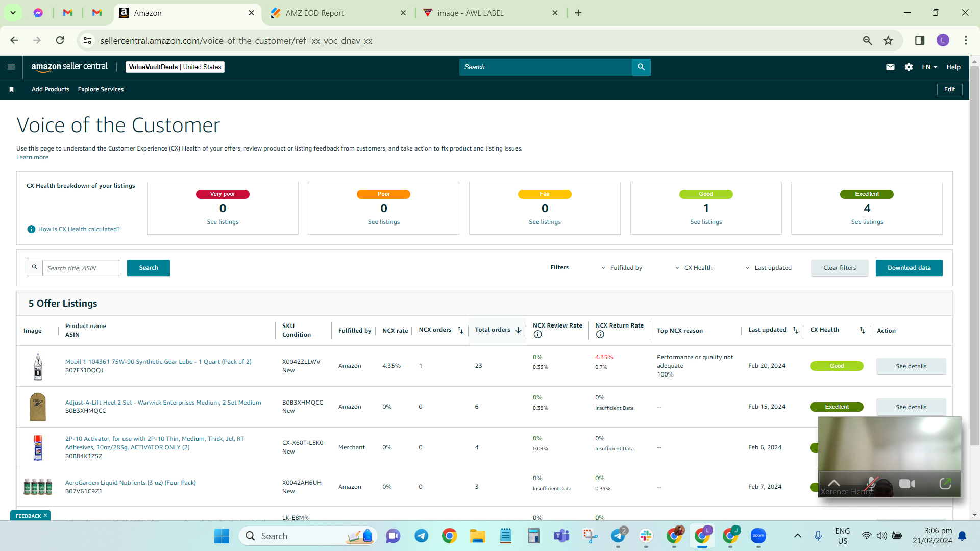The width and height of the screenshot is (980, 551).
Task: Click the Mobil 1 Gear Lube thumbnail
Action: pos(38,366)
